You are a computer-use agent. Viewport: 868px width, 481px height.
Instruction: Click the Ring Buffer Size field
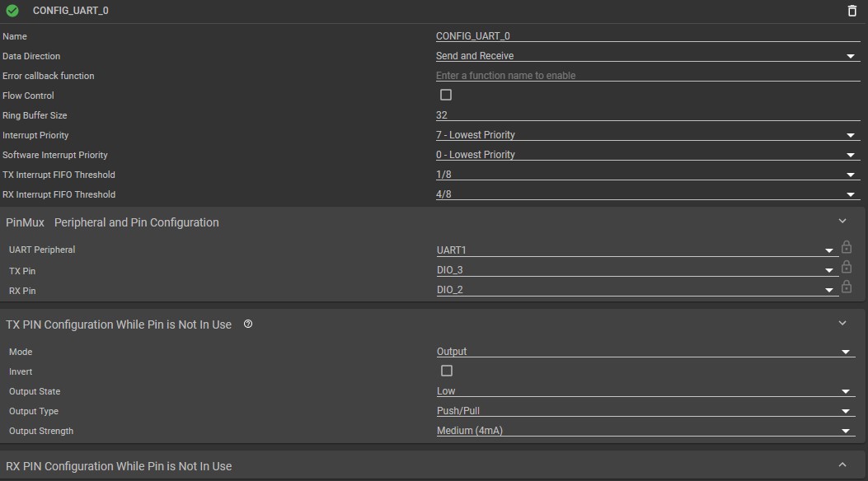coord(647,115)
